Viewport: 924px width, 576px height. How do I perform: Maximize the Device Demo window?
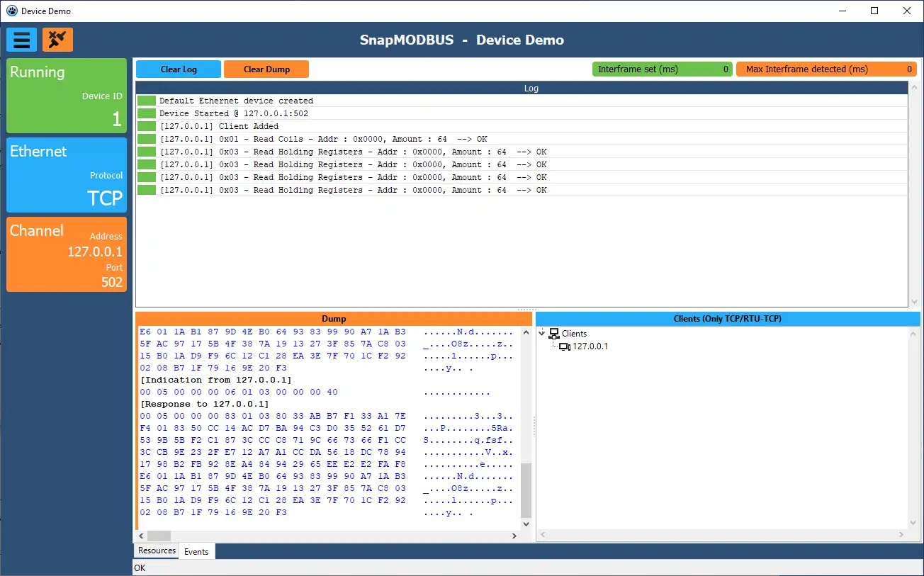click(875, 11)
